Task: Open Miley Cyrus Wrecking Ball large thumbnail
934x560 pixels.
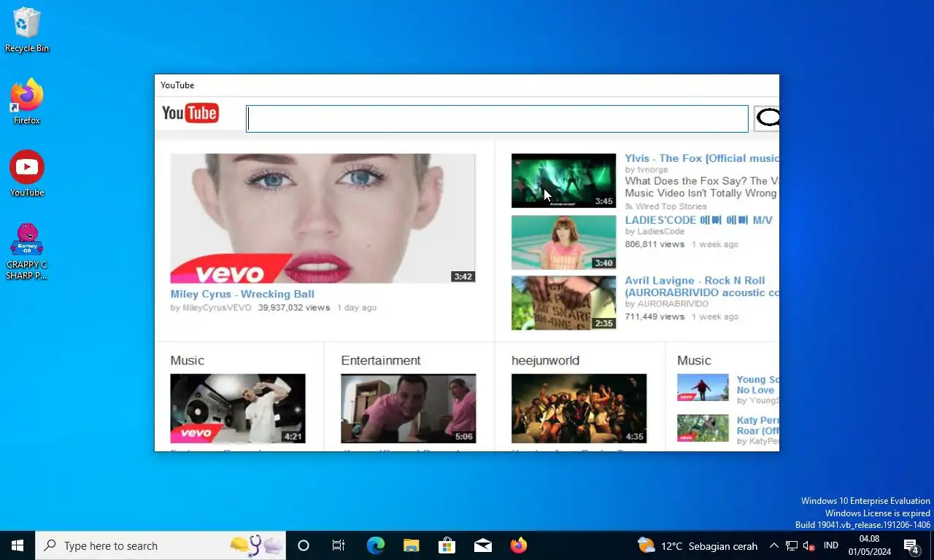Action: pyautogui.click(x=323, y=218)
